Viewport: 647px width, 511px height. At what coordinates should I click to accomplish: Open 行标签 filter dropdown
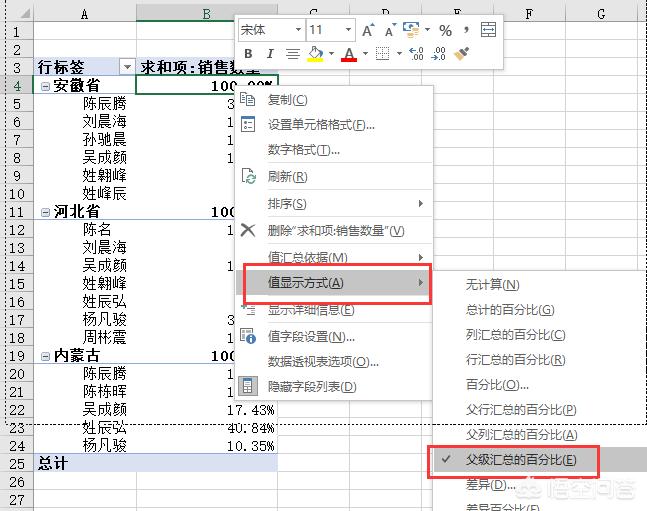127,67
